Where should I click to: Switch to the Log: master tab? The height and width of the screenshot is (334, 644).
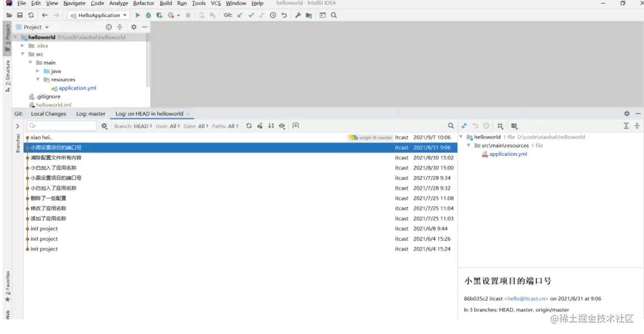[x=91, y=114]
